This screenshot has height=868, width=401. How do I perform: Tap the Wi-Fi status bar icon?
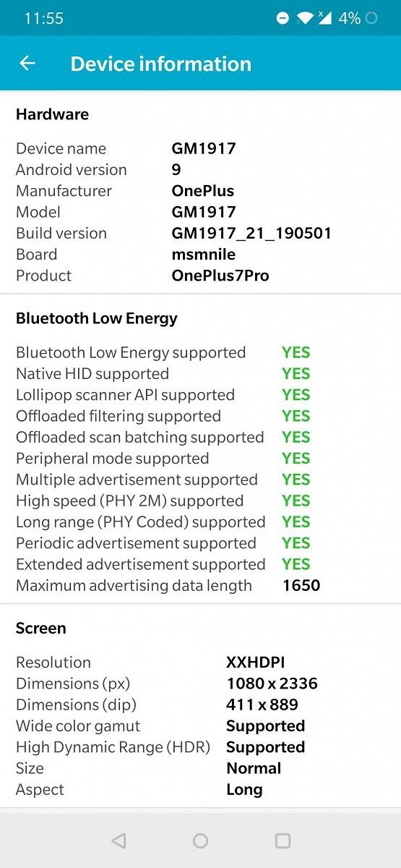[305, 18]
